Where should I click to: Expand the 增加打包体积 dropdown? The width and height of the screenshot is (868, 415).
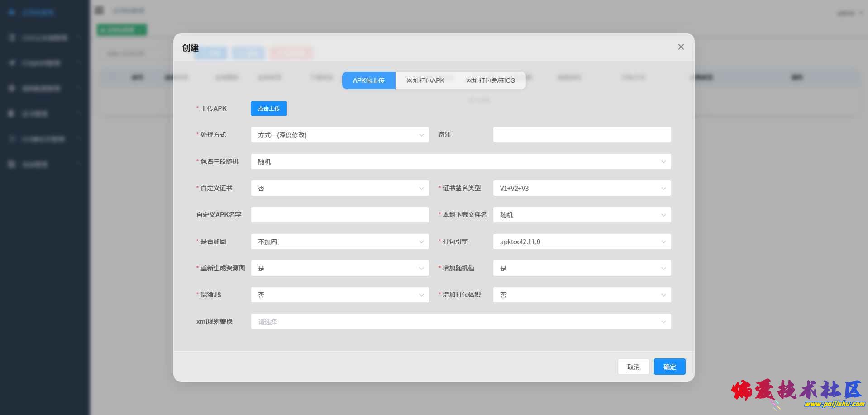point(582,295)
